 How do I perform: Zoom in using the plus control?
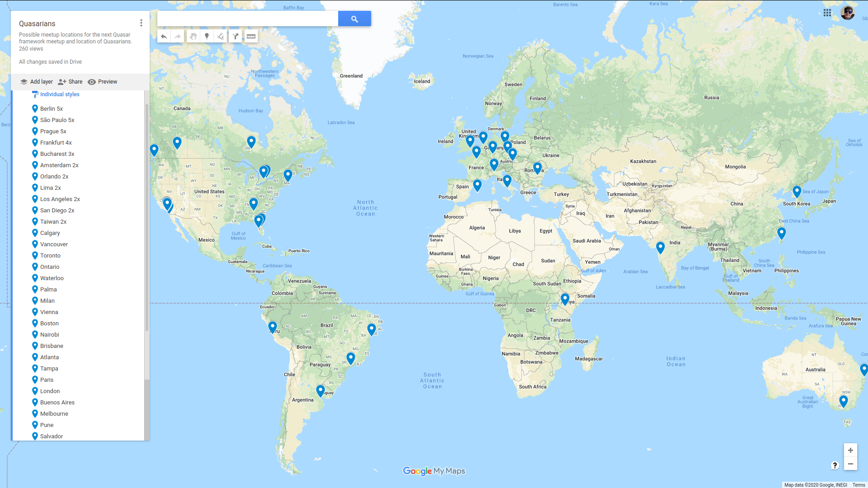point(850,450)
